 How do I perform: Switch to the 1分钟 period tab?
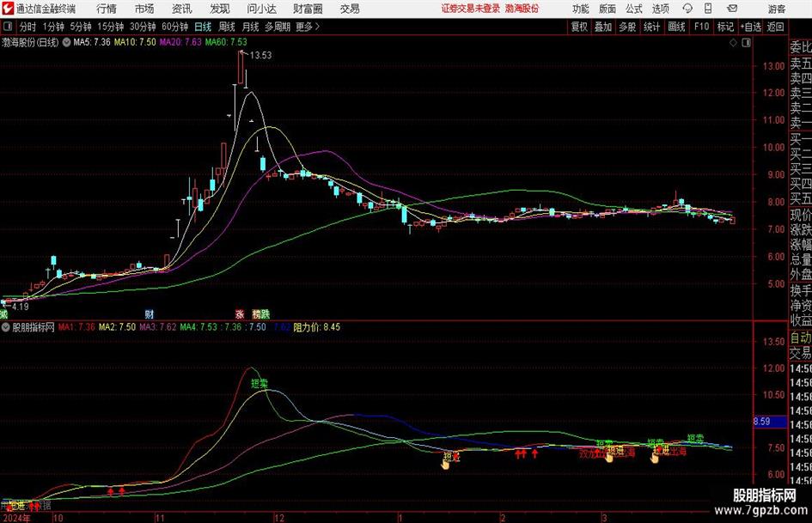pos(53,27)
